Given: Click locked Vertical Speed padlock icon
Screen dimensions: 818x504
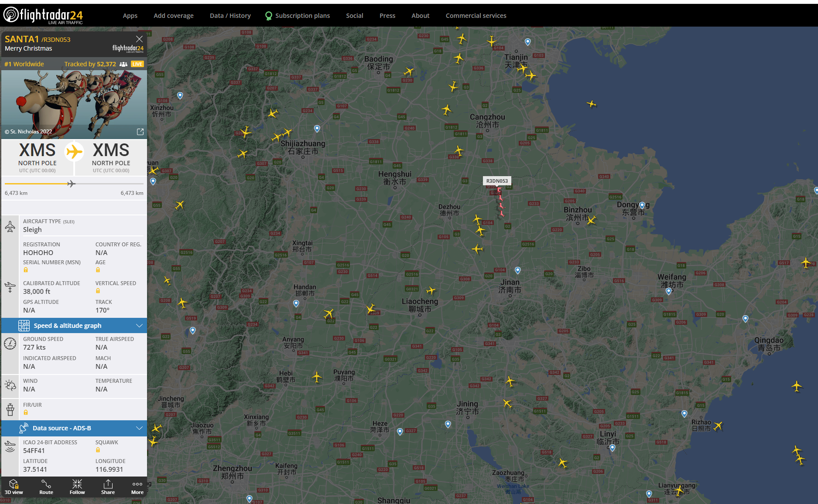Looking at the screenshot, I should click(x=98, y=291).
